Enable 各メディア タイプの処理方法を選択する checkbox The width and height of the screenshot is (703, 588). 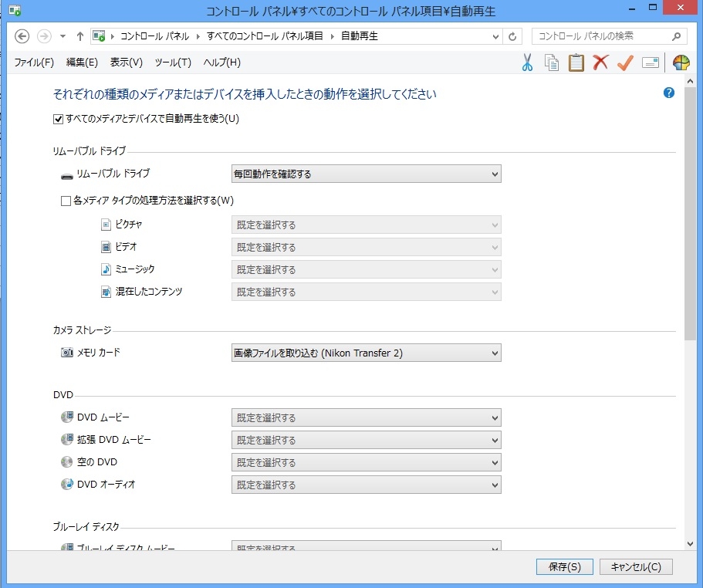[x=66, y=201]
